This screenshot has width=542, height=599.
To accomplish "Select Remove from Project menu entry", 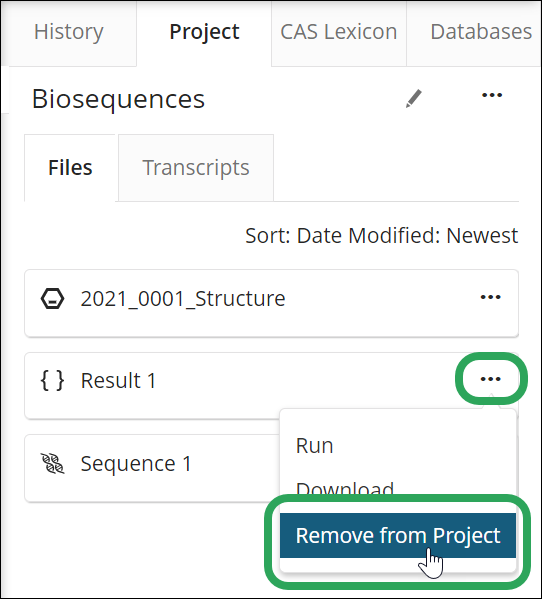I will (398, 535).
